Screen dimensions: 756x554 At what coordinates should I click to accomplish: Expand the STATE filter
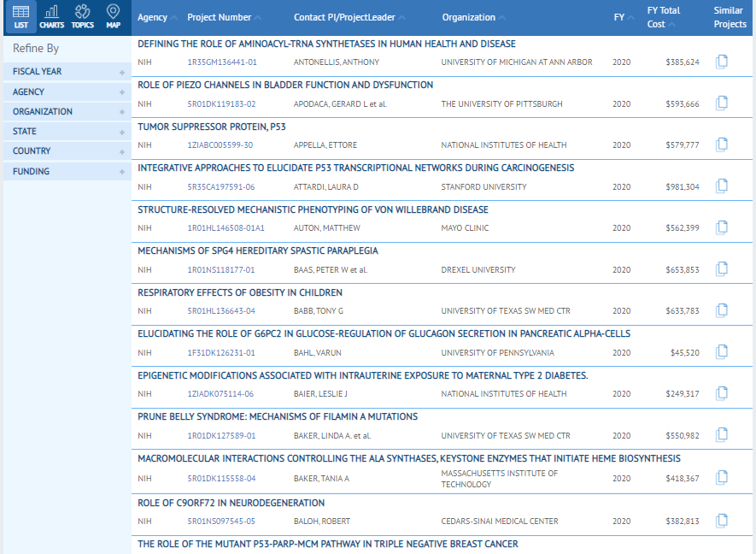(x=67, y=132)
